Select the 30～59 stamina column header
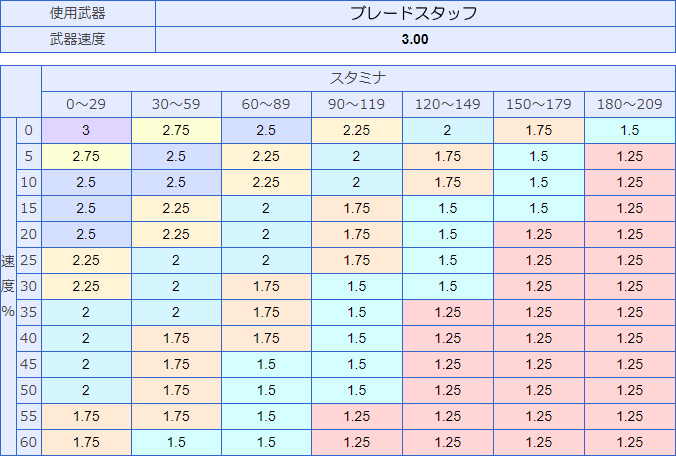 (176, 104)
